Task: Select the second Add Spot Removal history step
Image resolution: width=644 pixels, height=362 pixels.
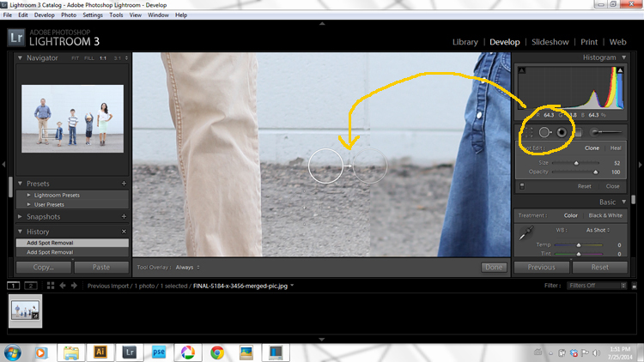Action: [x=72, y=252]
